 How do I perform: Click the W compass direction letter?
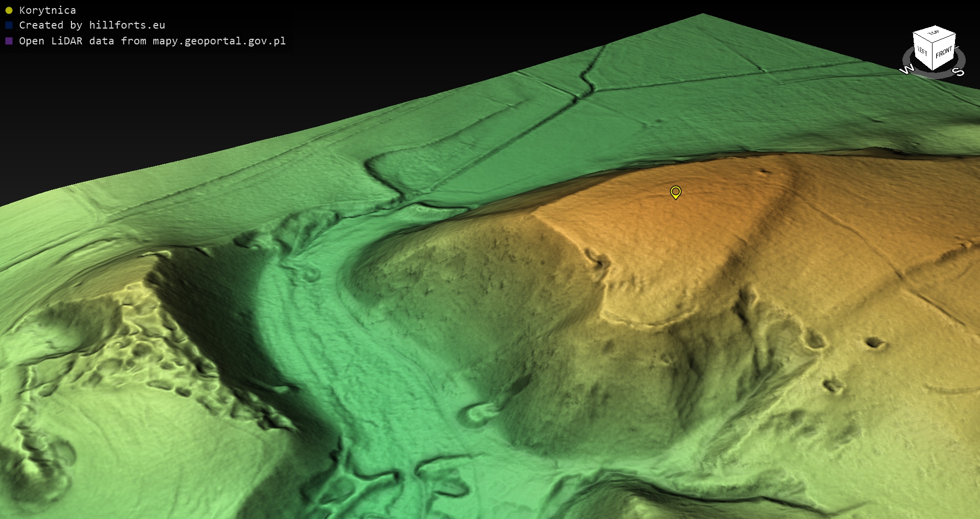(x=906, y=70)
